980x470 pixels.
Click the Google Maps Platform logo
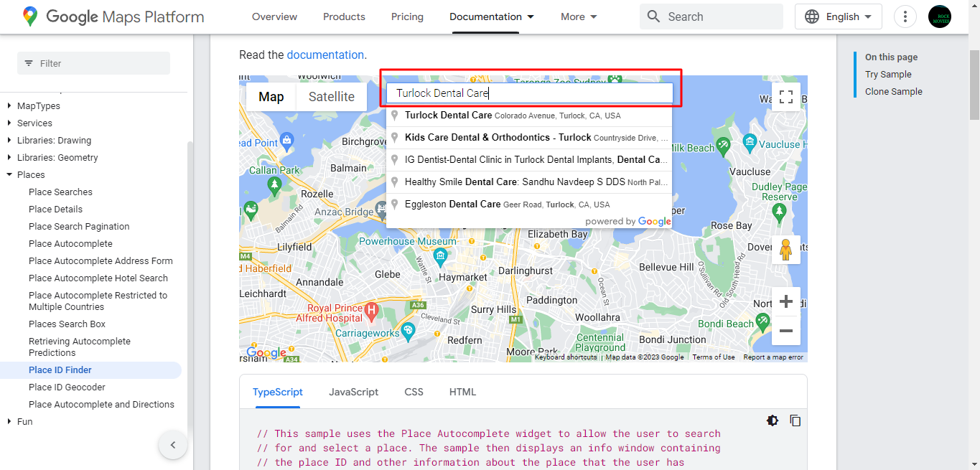[113, 17]
